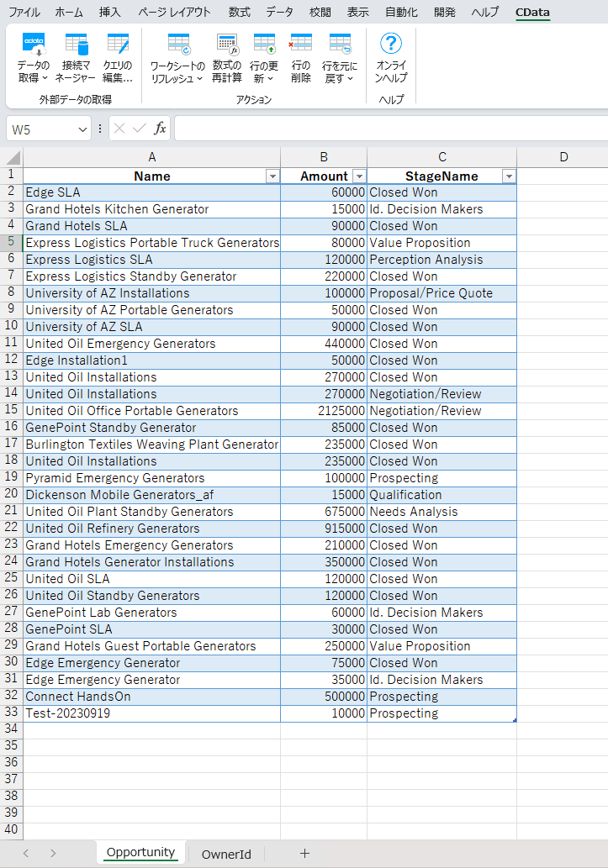Expand the Name Box dropdown arrow
This screenshot has height=868, width=608.
pos(82,129)
